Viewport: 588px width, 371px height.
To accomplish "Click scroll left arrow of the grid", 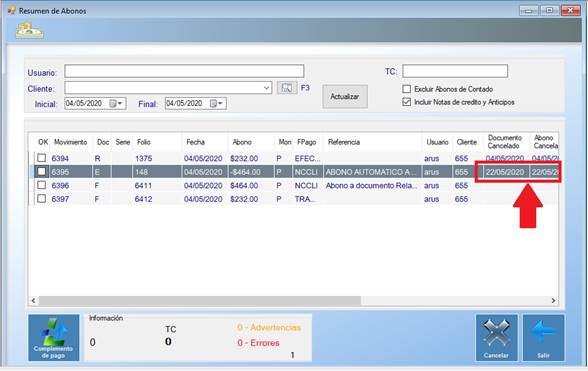I will 33,300.
